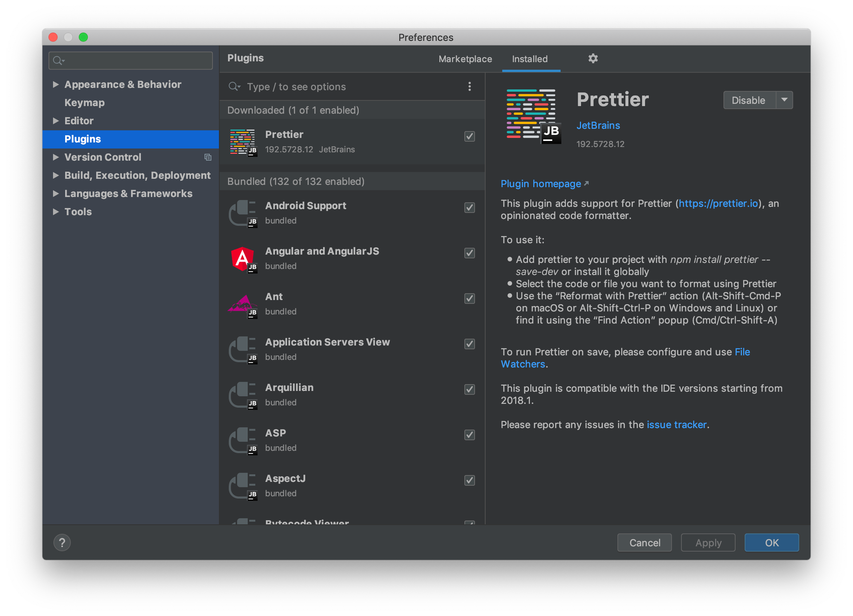This screenshot has width=853, height=616.
Task: Select the Prettier plugin name in the list
Action: pos(284,134)
